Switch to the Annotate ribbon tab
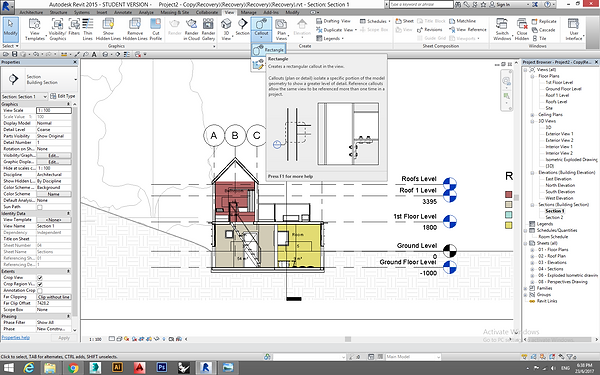The height and width of the screenshot is (375, 600). coord(123,12)
